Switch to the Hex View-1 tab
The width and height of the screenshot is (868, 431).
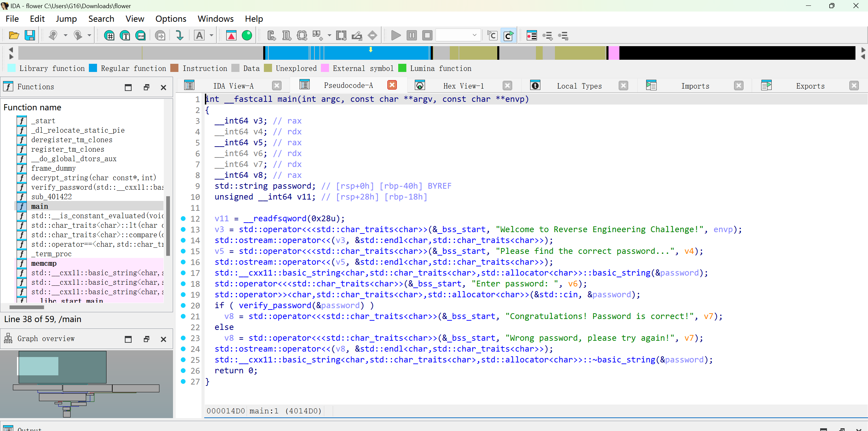(463, 86)
